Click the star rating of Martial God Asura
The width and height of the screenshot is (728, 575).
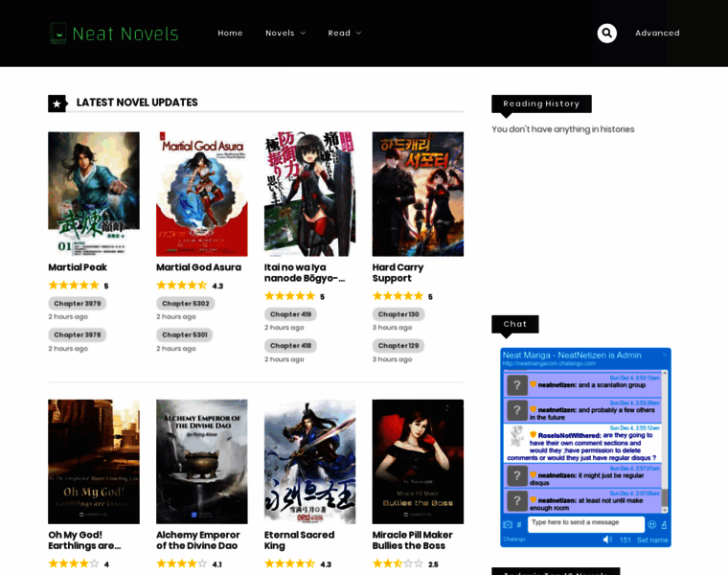[182, 286]
